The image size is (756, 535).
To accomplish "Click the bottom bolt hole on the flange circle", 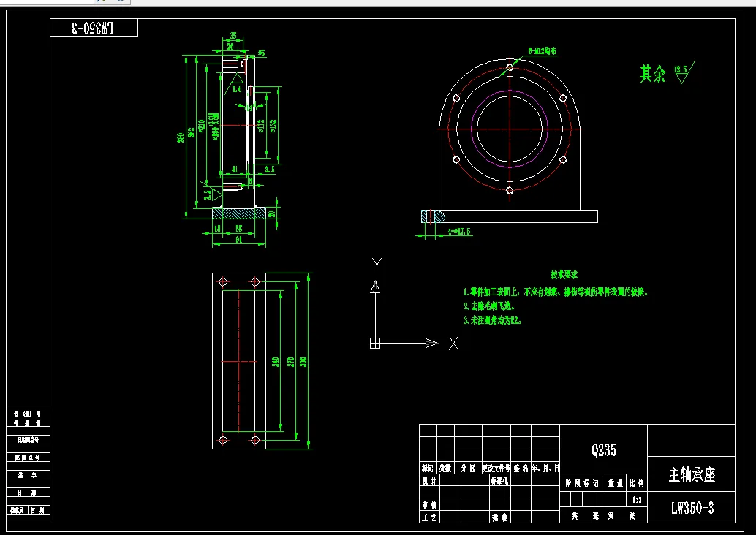I will tap(510, 191).
